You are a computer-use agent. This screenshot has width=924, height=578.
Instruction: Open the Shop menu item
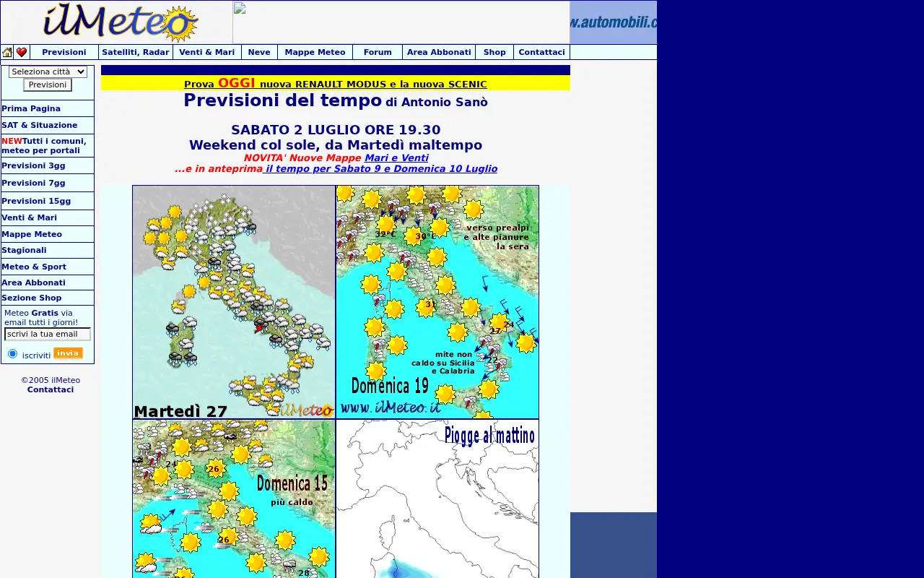click(x=494, y=52)
